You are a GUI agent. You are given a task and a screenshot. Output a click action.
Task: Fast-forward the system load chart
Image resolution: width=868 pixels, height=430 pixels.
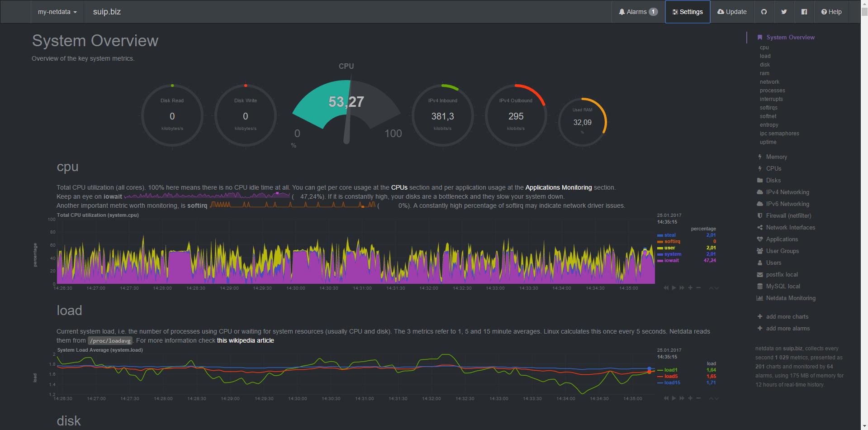[x=682, y=398]
